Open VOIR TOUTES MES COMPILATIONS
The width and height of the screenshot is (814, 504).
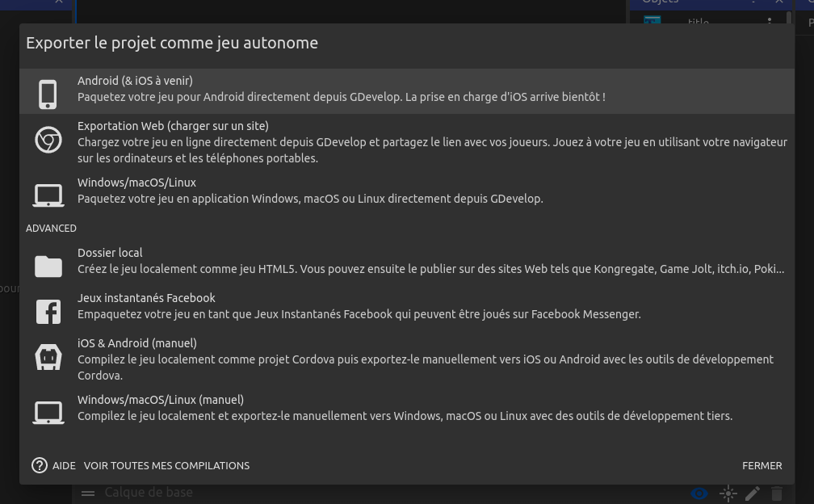pos(166,465)
